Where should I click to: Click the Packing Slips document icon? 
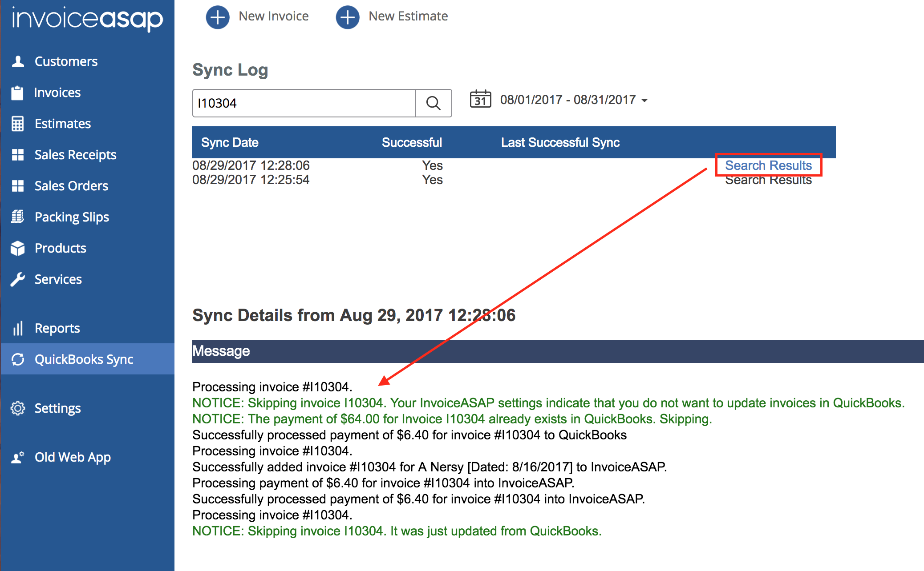point(18,217)
